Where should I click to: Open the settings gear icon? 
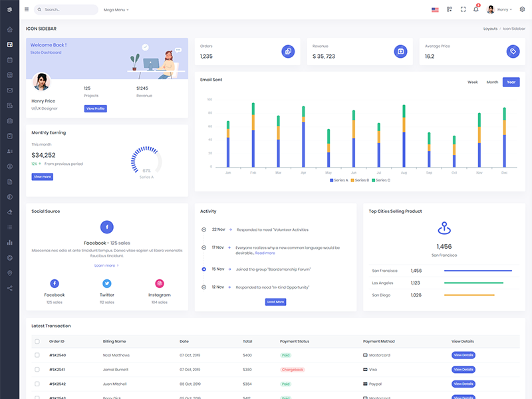(522, 9)
